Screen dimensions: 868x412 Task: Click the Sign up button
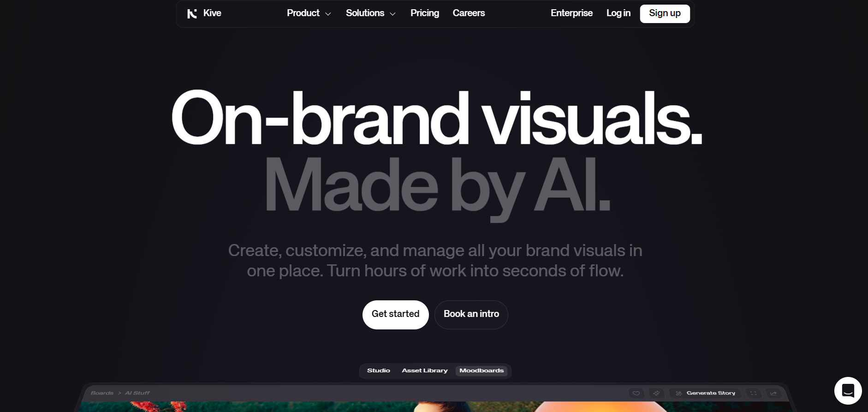(665, 13)
